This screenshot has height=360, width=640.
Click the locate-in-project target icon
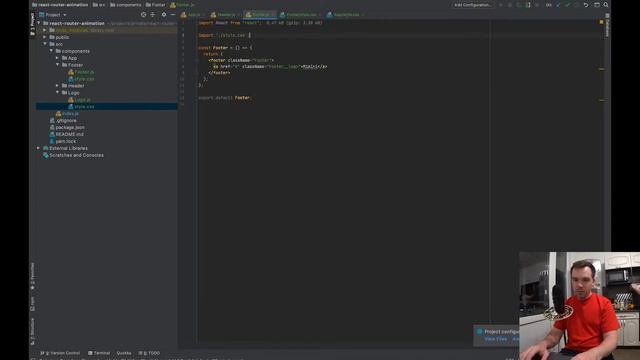(143, 15)
